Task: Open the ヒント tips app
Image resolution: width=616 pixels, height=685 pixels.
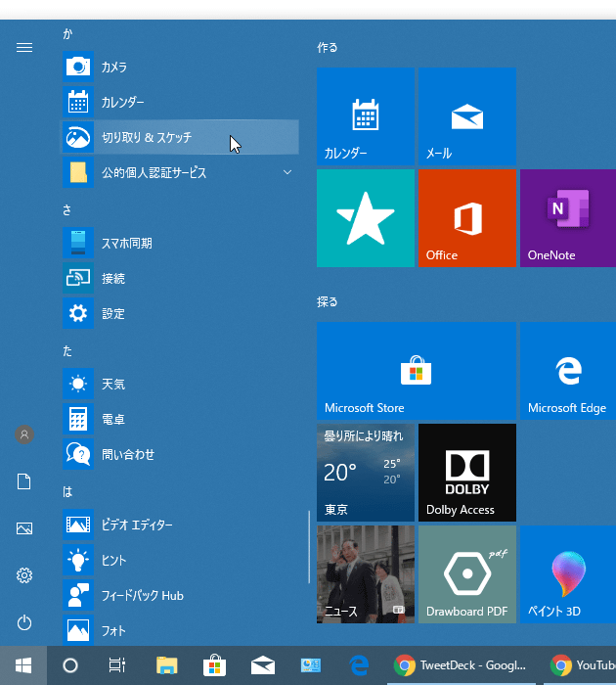Action: click(180, 560)
